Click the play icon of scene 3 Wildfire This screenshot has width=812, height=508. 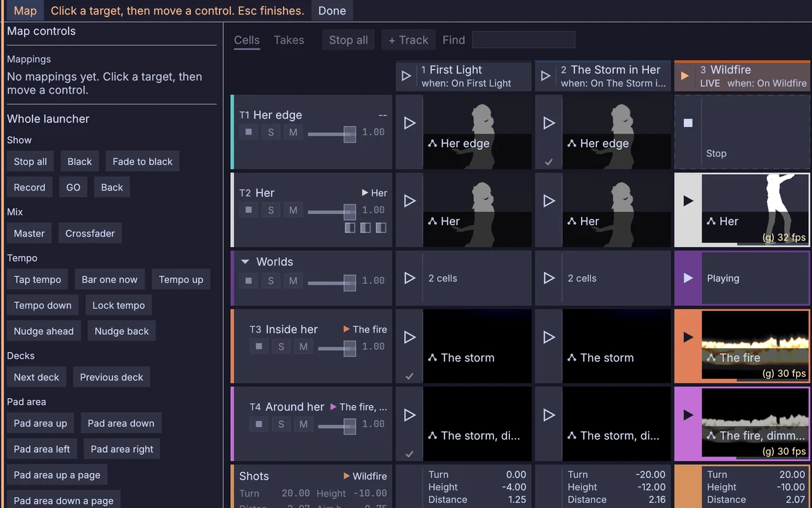[x=684, y=76]
